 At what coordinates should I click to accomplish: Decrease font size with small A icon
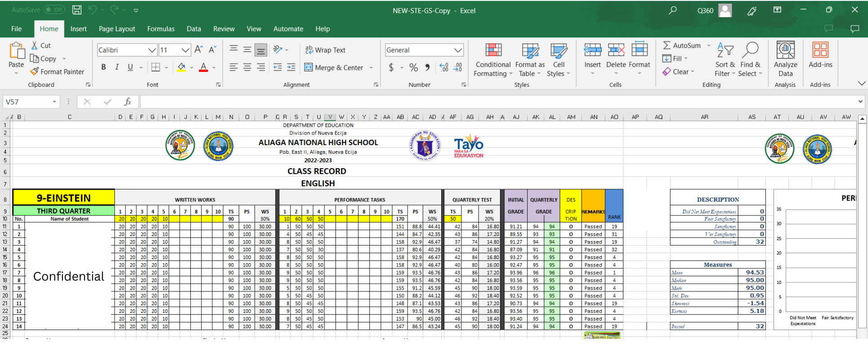click(x=213, y=49)
